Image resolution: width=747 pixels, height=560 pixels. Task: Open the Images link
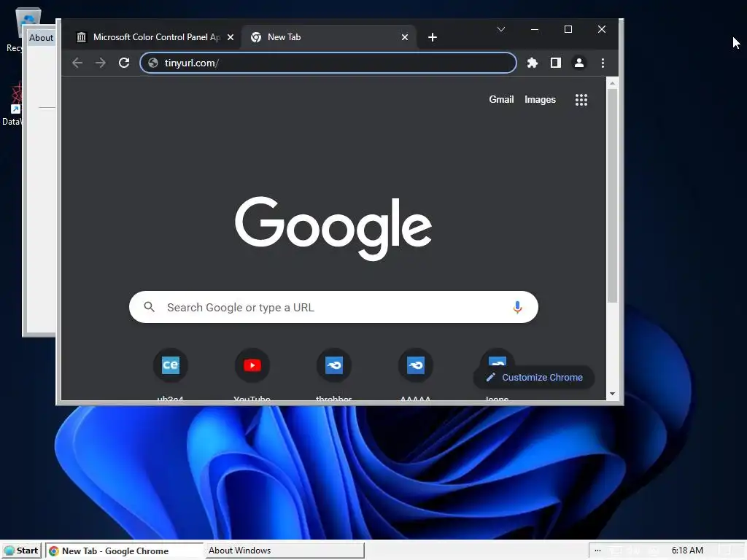tap(540, 99)
